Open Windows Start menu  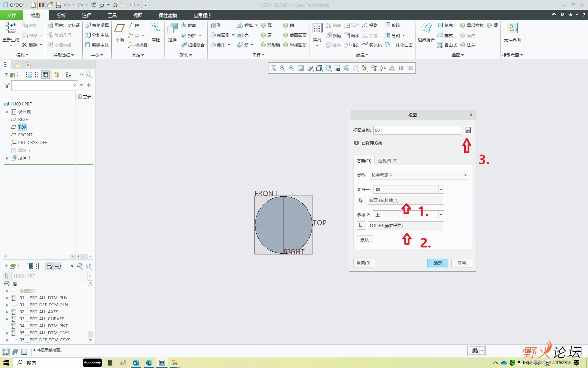(x=6, y=363)
